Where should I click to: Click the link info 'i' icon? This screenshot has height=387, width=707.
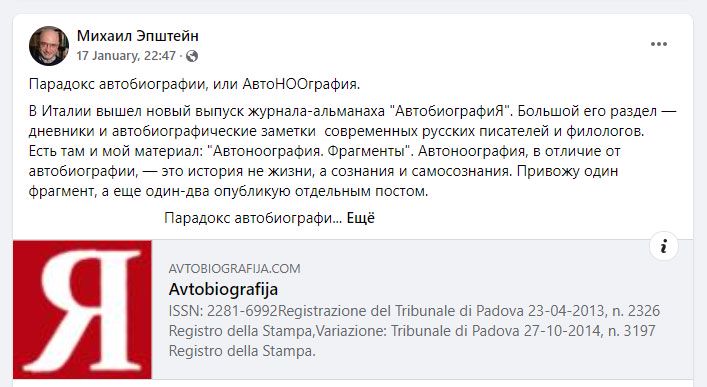pyautogui.click(x=664, y=246)
